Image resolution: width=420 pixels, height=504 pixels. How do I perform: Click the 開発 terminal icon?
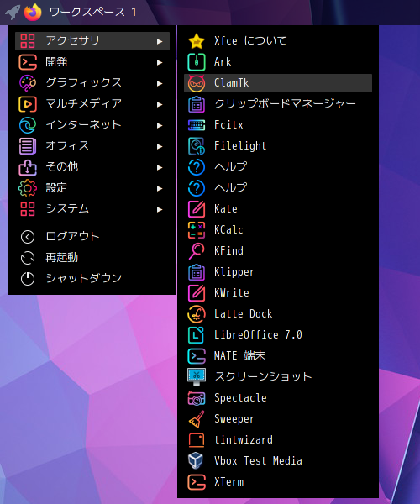(28, 62)
